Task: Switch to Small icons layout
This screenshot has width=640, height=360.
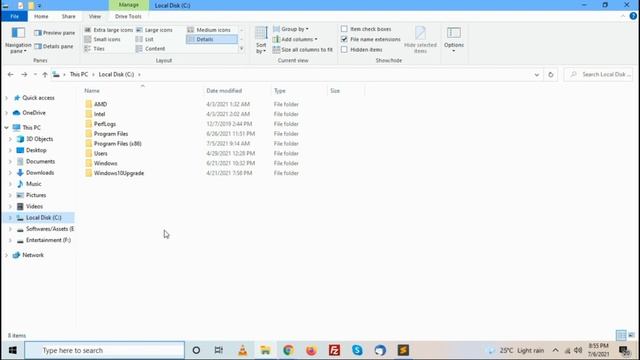Action: 102,39
